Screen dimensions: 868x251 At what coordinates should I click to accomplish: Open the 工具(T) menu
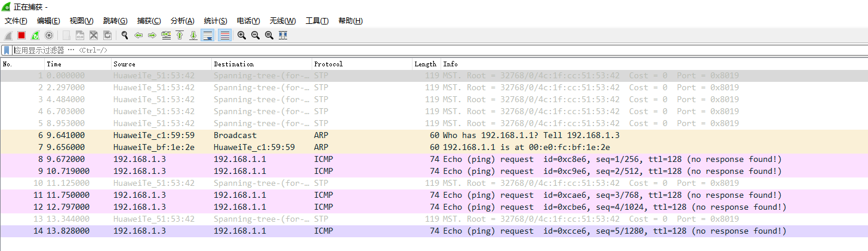click(317, 21)
